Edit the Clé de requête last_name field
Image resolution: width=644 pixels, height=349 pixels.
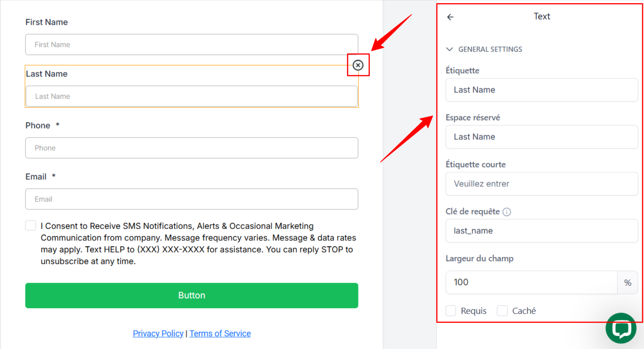542,231
